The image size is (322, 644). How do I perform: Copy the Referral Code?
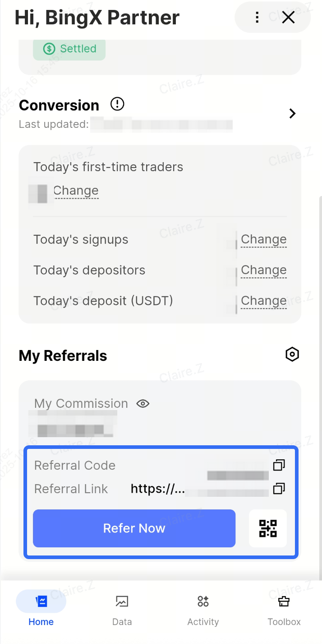click(279, 465)
